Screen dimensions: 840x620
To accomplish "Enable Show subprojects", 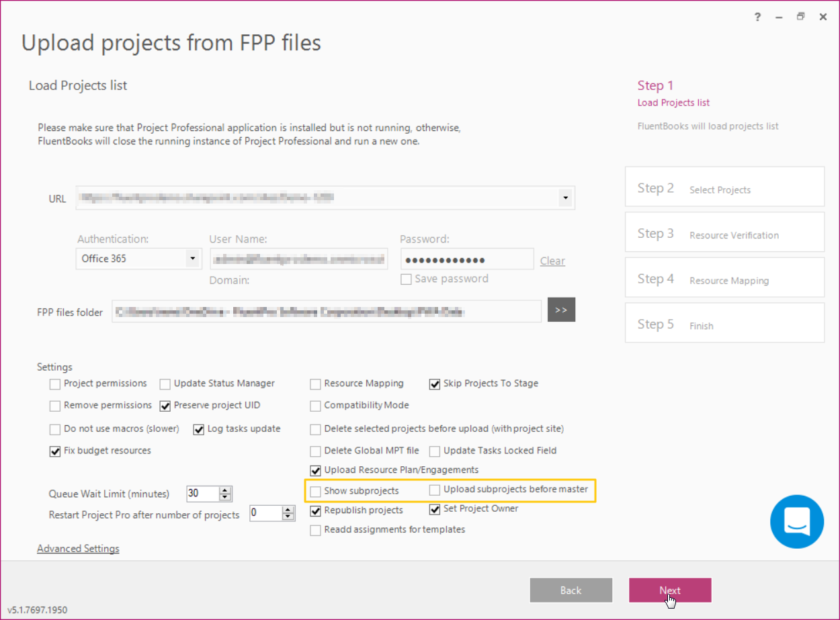I will (x=316, y=491).
